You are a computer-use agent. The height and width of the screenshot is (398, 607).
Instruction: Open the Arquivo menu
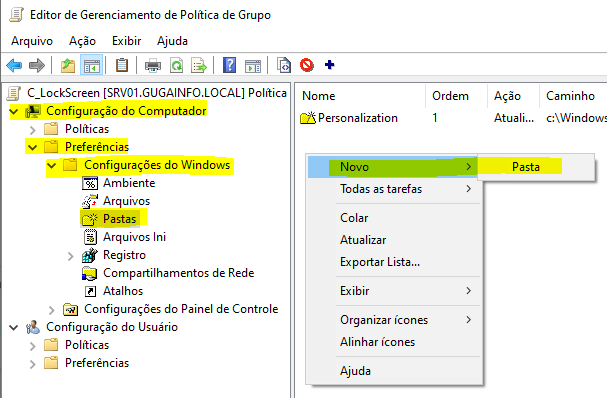[x=32, y=41]
